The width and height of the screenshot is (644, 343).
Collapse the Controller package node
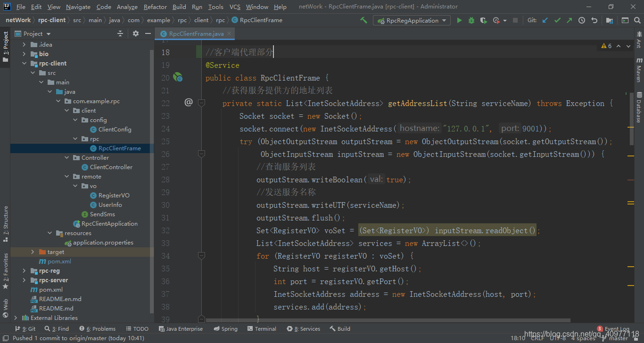[66, 157]
